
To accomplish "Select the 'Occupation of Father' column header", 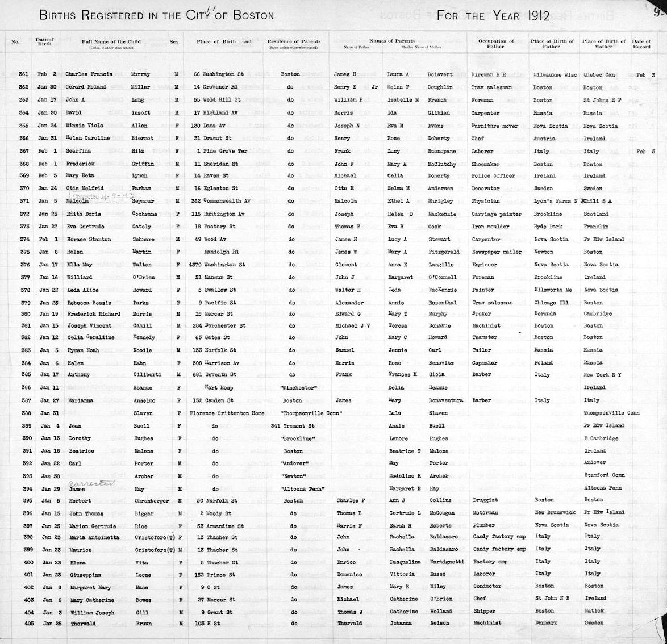I will pyautogui.click(x=495, y=44).
